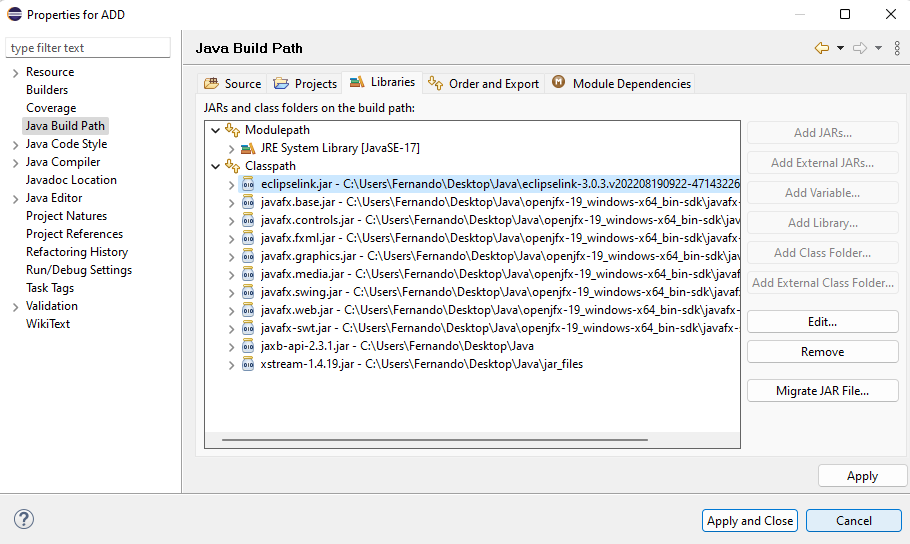Click the eclipselink.jar jar icon
This screenshot has height=544, width=910.
tap(248, 184)
